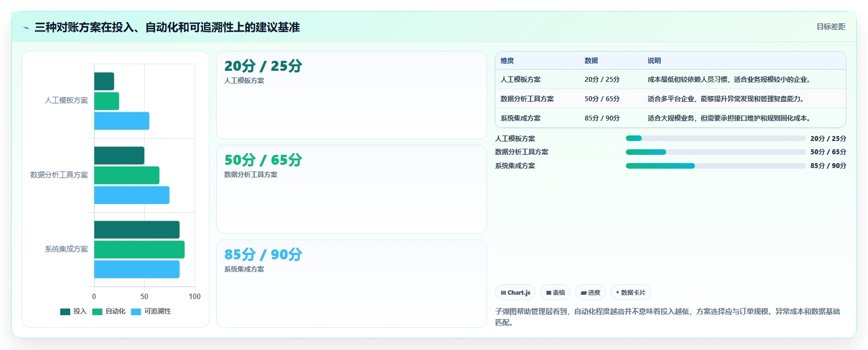Click the 维度 column header

[508, 61]
